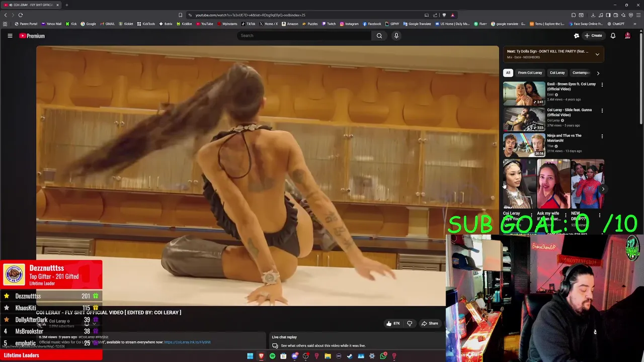Open the Windows Start menu
Viewport: 644px width, 362px height.
click(250, 356)
